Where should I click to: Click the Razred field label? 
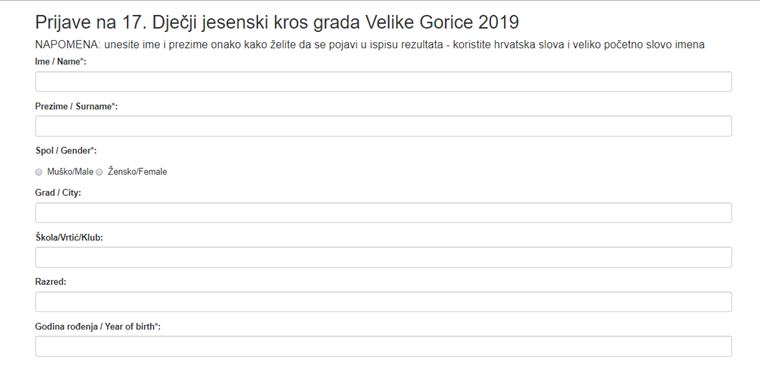coord(50,282)
